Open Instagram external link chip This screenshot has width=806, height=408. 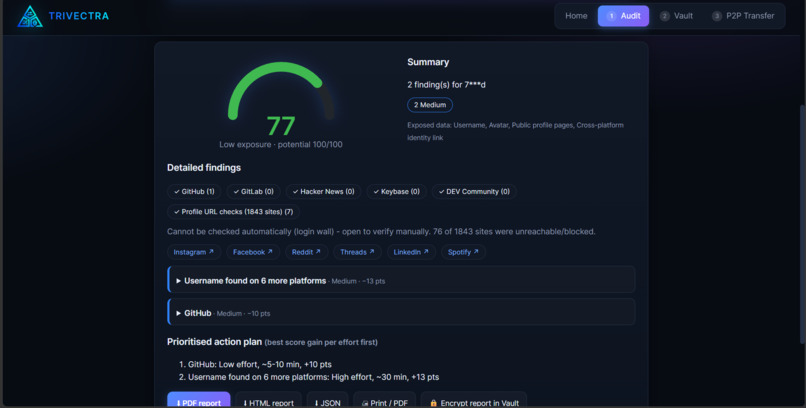pyautogui.click(x=193, y=252)
